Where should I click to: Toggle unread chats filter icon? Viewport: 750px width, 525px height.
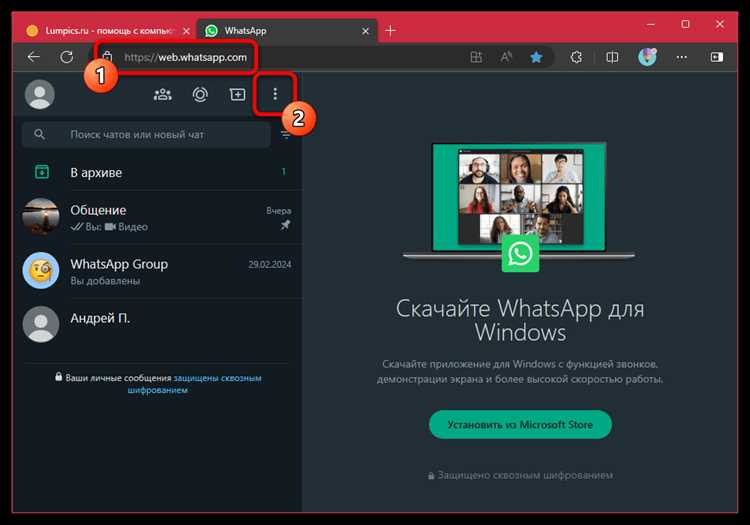[286, 135]
